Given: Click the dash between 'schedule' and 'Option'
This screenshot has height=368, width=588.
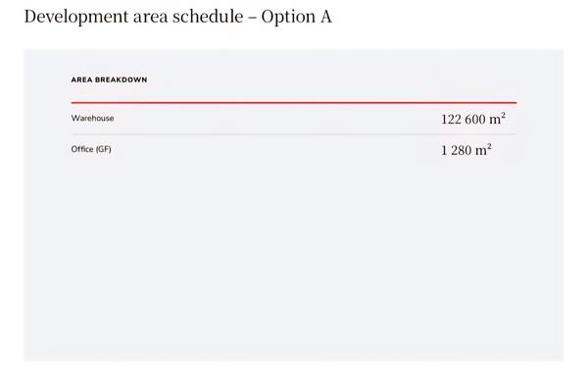Looking at the screenshot, I should (252, 18).
